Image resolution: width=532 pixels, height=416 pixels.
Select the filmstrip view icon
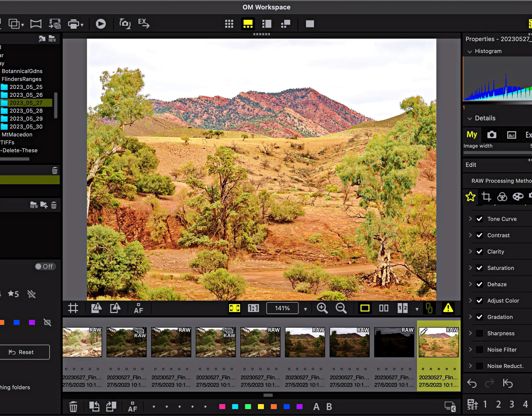click(248, 24)
